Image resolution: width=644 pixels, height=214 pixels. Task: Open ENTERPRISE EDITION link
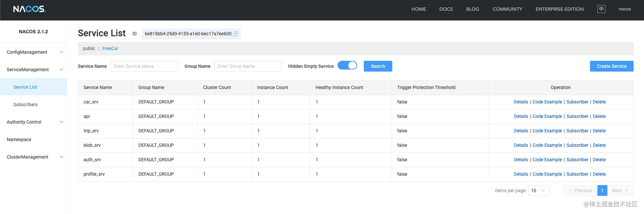coord(559,9)
